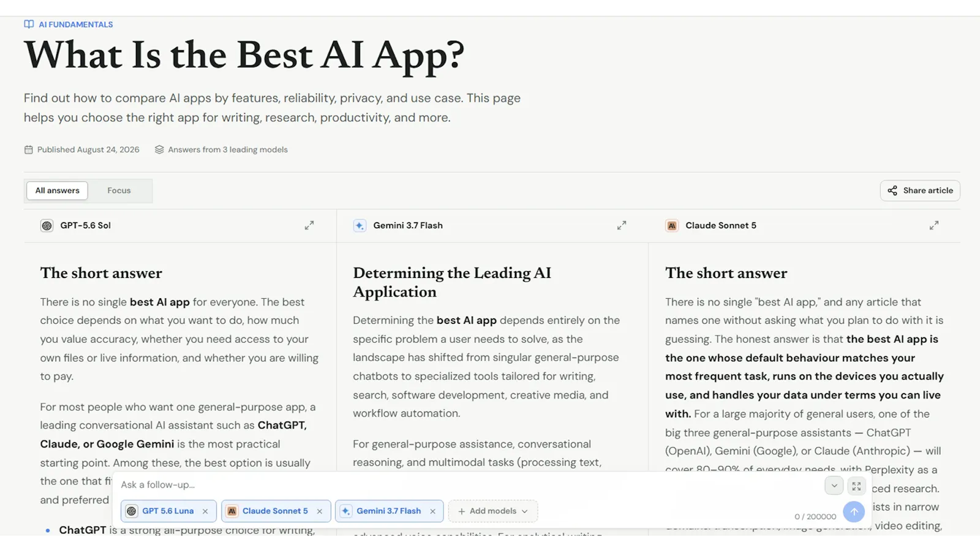Viewport: 980px width, 551px height.
Task: Click the Claude Sonnet 5 column title
Action: pos(721,225)
